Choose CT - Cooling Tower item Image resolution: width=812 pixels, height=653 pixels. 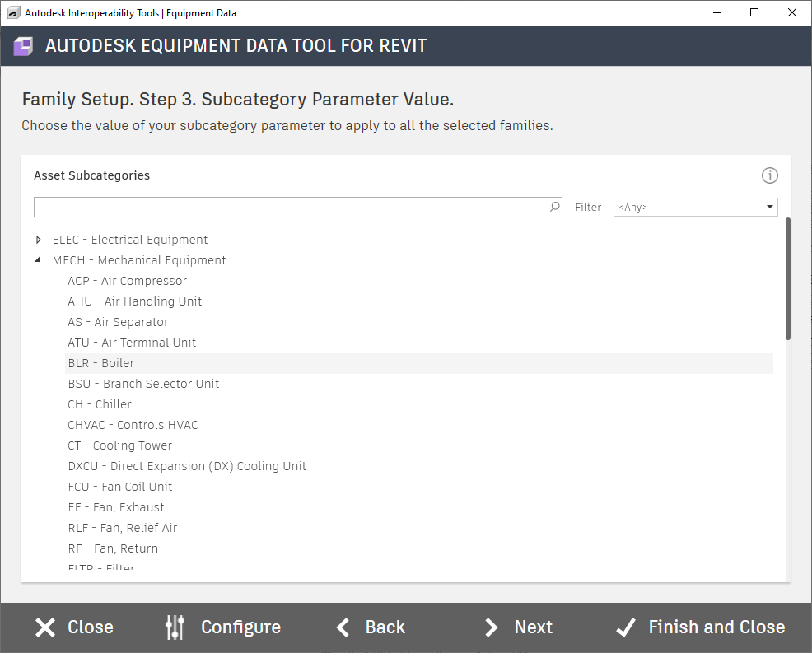coord(120,445)
